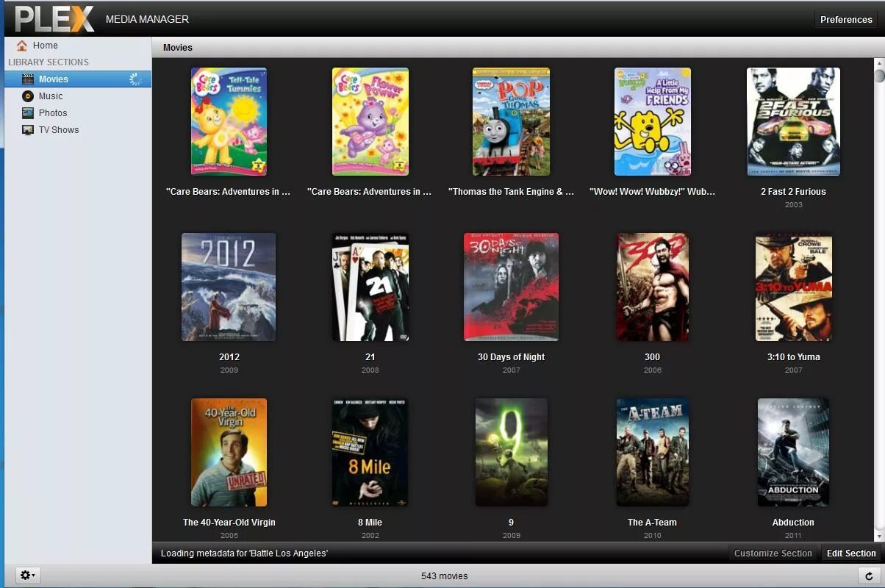Select The 40-Year-Old Virgin poster
This screenshot has width=885, height=588.
[x=229, y=452]
